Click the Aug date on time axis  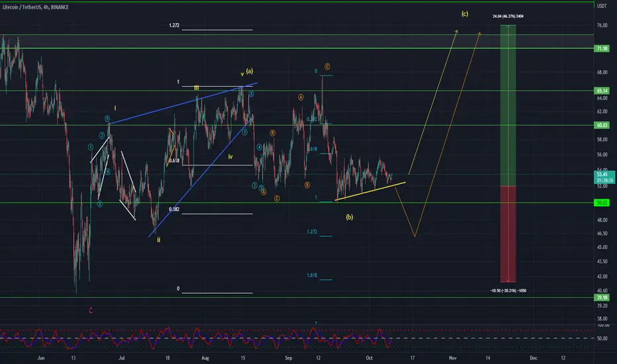pos(205,357)
